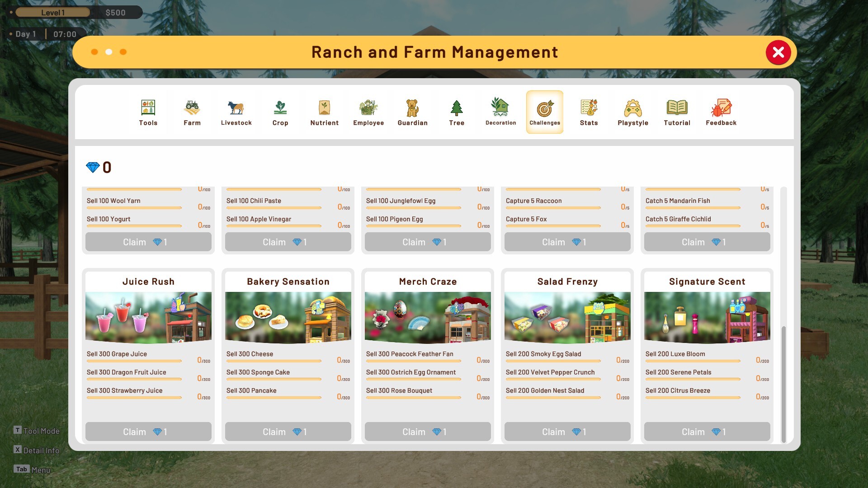The width and height of the screenshot is (868, 488).
Task: Select the Tree icon
Action: [457, 108]
